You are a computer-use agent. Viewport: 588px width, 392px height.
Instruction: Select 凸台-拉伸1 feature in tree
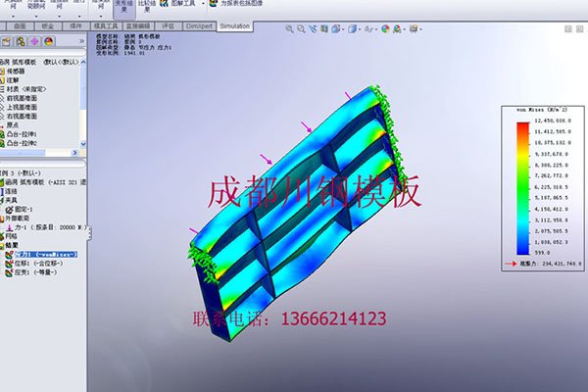[x=22, y=134]
